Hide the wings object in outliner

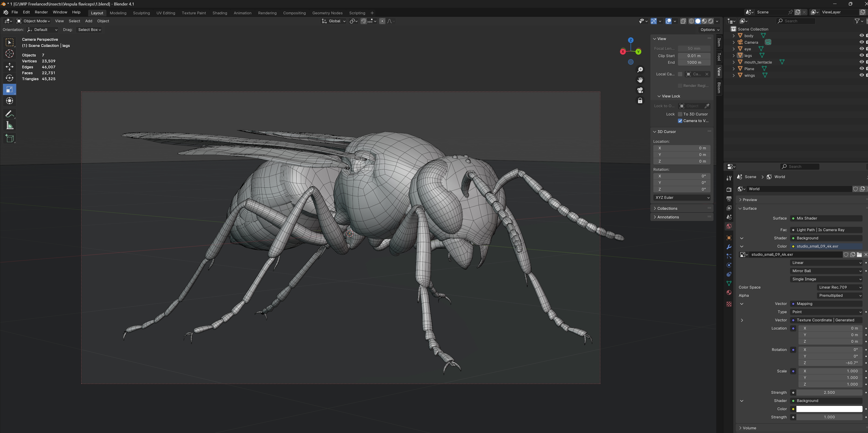(x=861, y=75)
